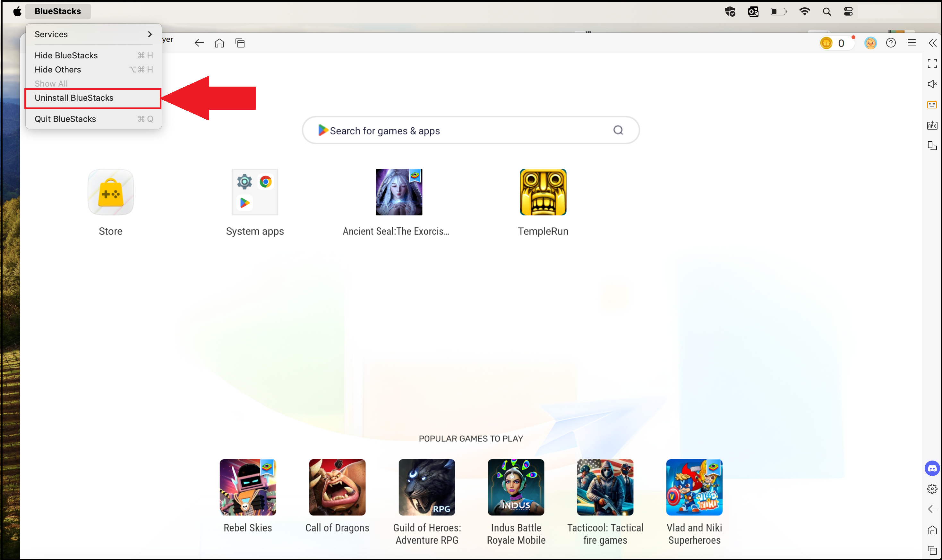Open the help question mark button
Viewport: 942px width, 560px height.
[891, 43]
